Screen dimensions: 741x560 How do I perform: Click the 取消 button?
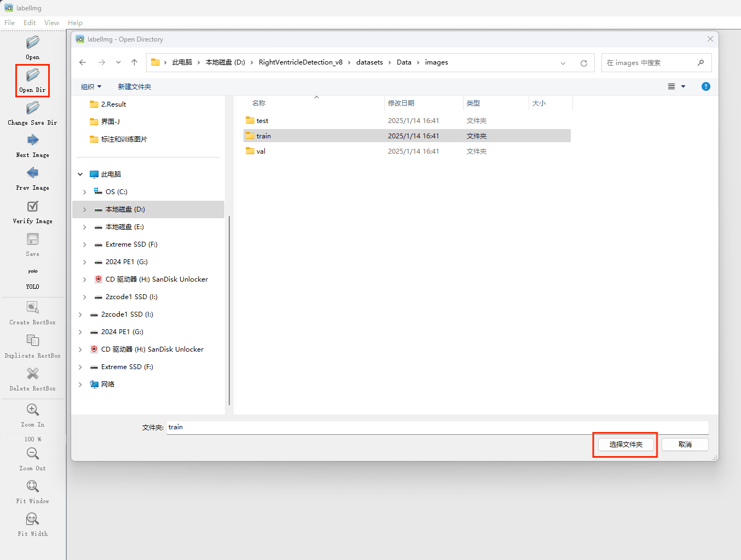(x=685, y=445)
